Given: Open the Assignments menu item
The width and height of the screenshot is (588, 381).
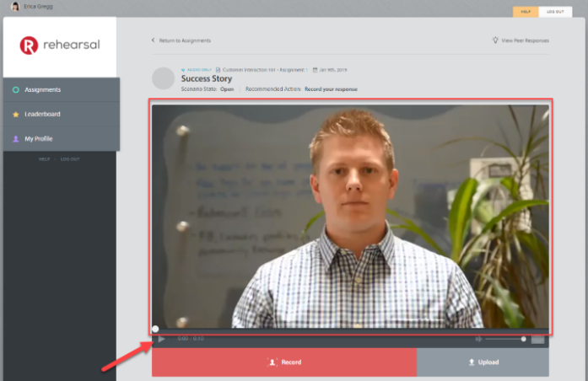Looking at the screenshot, I should tap(42, 89).
